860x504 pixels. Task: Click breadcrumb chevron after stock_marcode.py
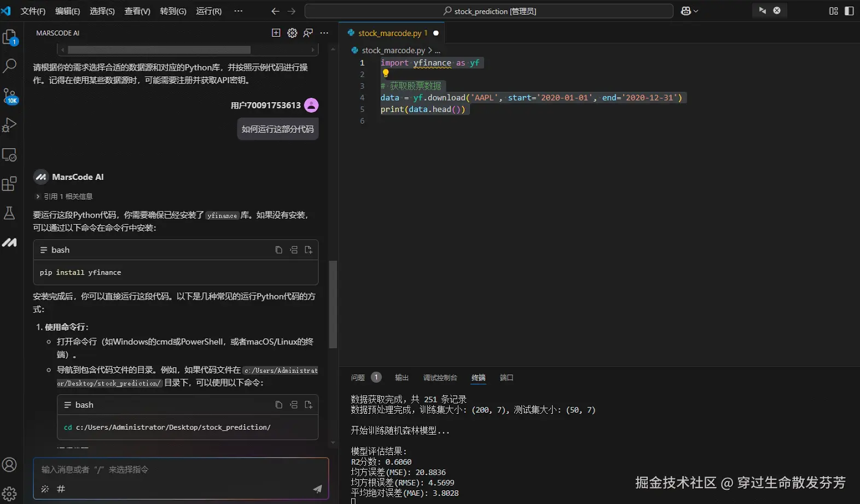tap(430, 50)
